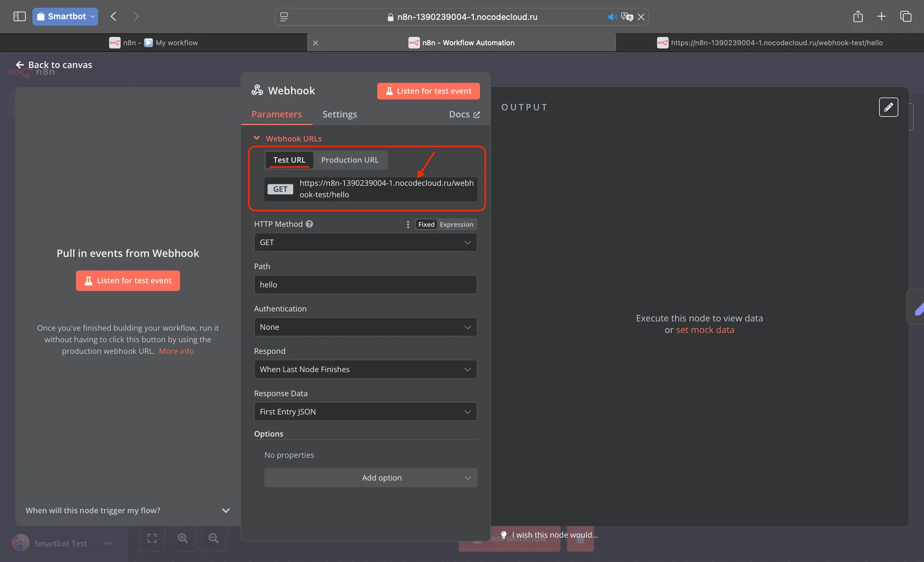
Task: Open the HTTP Method three-dot options
Action: tap(408, 225)
